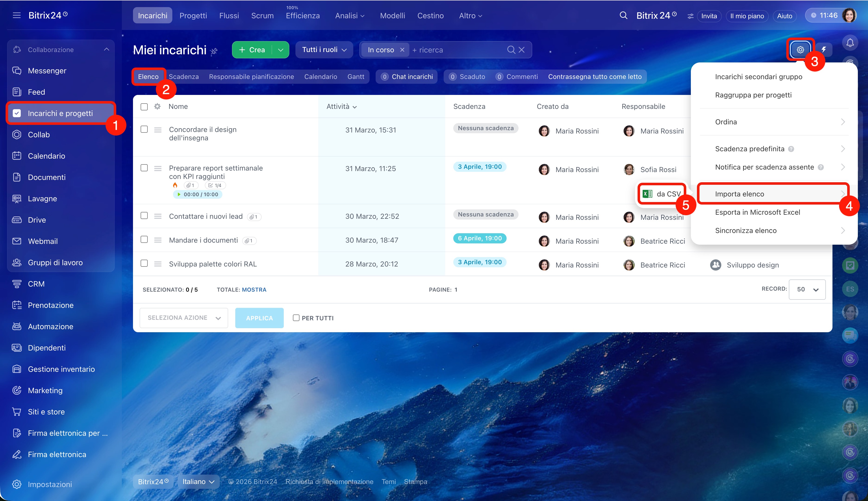This screenshot has height=501, width=868.
Task: Click the settings gear icon in header
Action: tap(800, 50)
